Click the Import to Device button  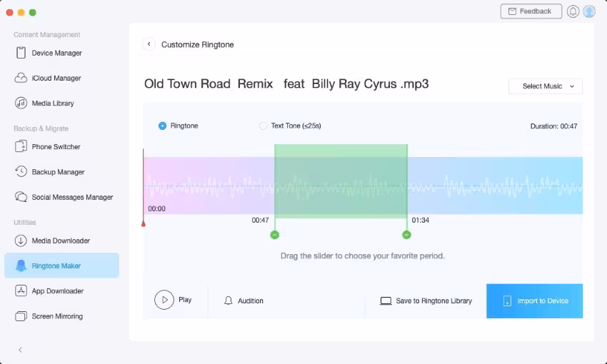tap(534, 300)
